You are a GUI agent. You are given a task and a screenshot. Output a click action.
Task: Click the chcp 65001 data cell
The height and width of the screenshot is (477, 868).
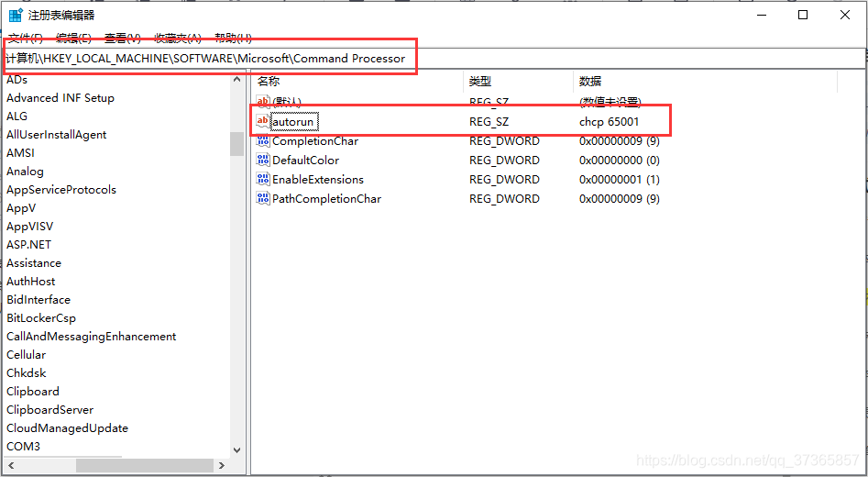click(609, 122)
